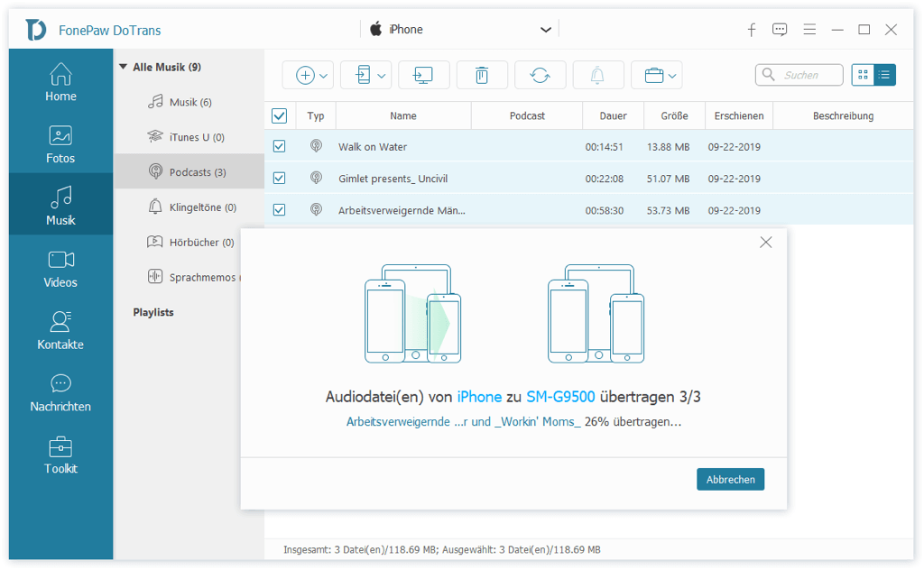Switch to list view
The height and width of the screenshot is (570, 924).
884,75
